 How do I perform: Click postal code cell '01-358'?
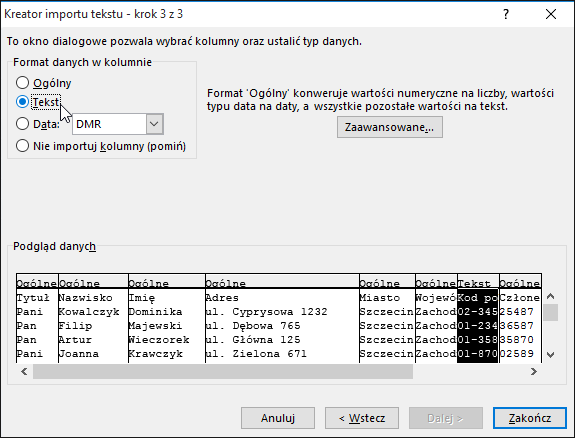pos(478,340)
